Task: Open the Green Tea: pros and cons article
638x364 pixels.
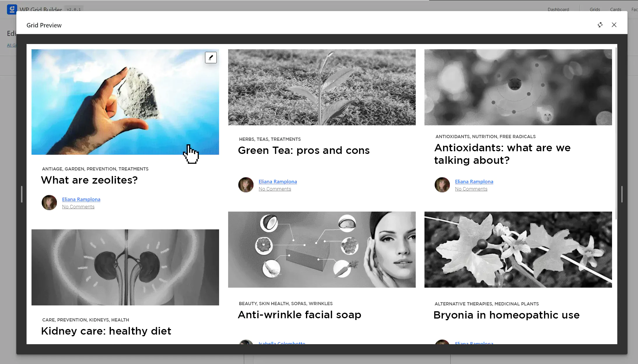Action: tap(304, 150)
